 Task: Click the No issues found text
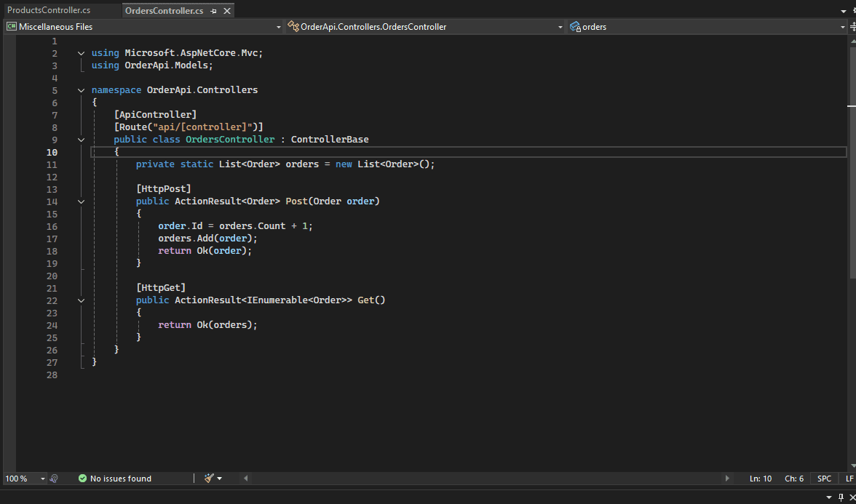[121, 479]
